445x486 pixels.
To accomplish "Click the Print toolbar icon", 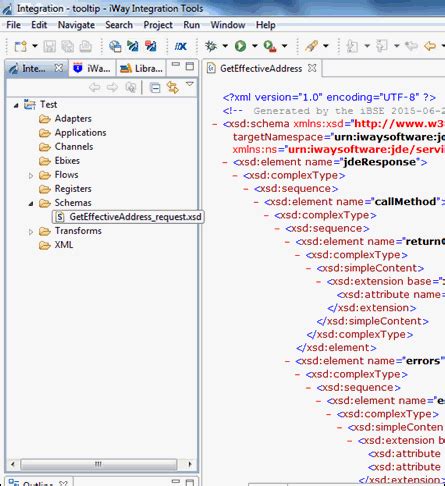I will coord(86,46).
